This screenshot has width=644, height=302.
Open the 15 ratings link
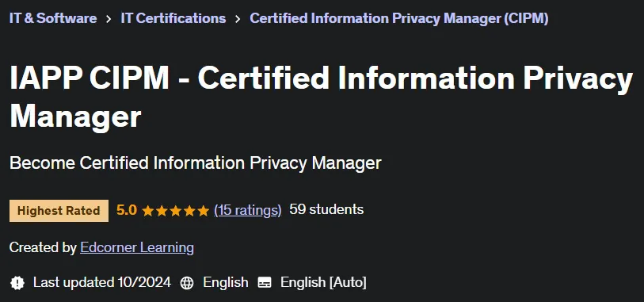coord(248,210)
